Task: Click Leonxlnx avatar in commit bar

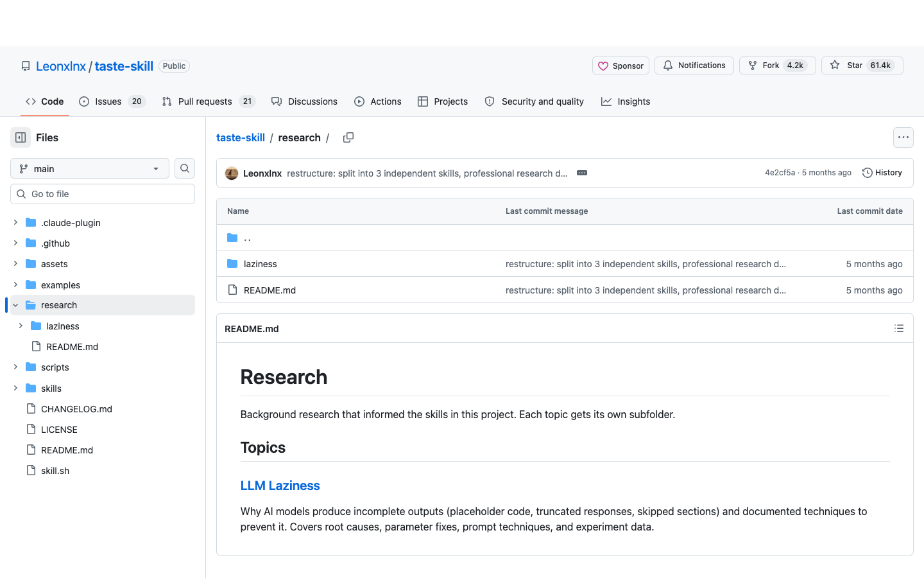Action: click(x=232, y=173)
